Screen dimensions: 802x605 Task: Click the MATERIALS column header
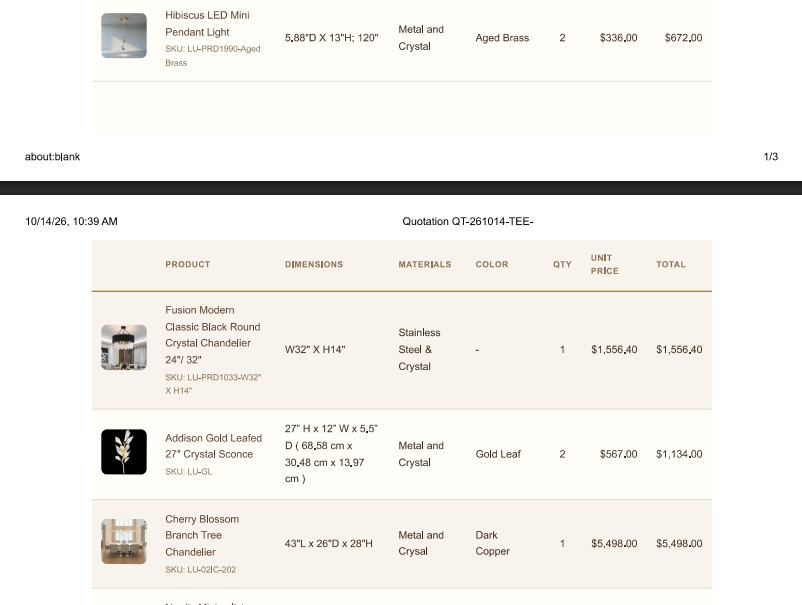(425, 264)
